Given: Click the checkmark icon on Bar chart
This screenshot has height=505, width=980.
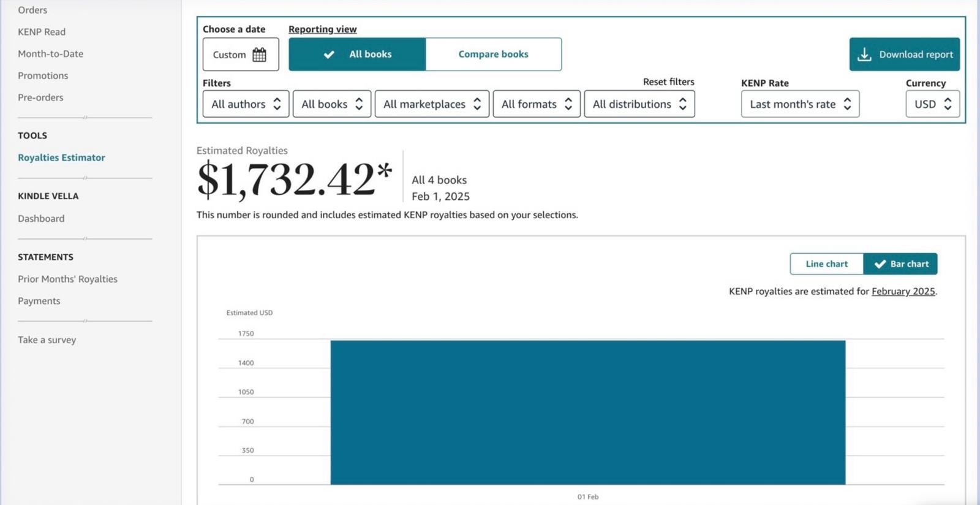Looking at the screenshot, I should point(880,264).
